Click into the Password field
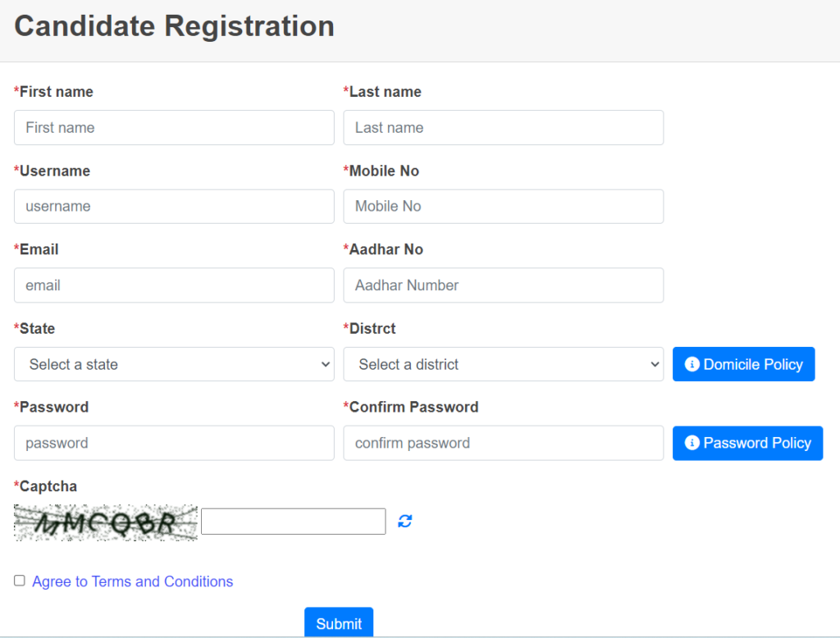 tap(174, 443)
